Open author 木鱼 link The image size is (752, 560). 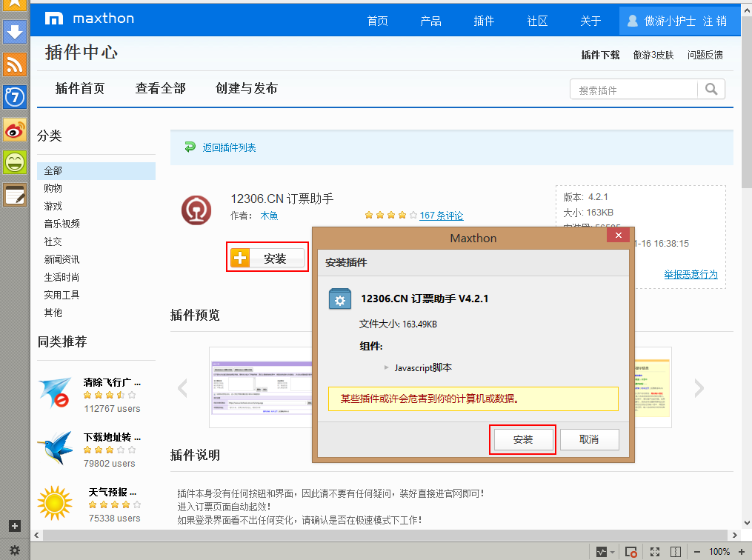(269, 216)
